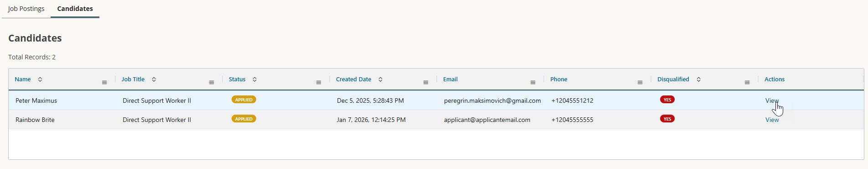Open the Email column menu icon
Image resolution: width=868 pixels, height=169 pixels.
(x=533, y=82)
